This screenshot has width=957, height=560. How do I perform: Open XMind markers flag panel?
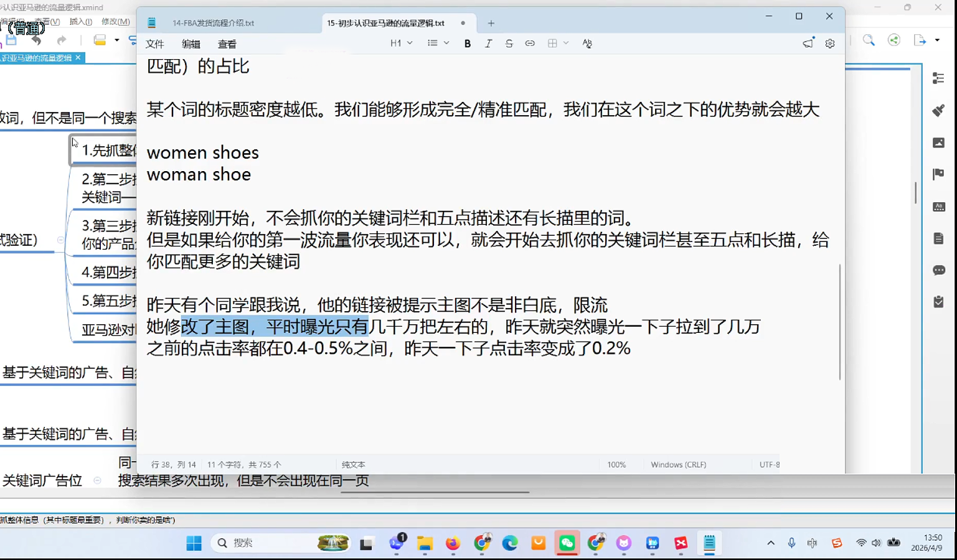pos(938,174)
